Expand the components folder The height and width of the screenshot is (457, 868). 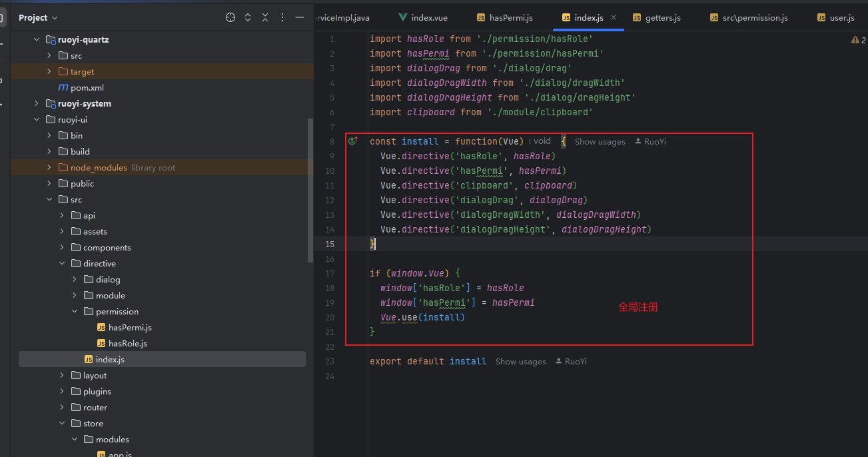[x=62, y=247]
